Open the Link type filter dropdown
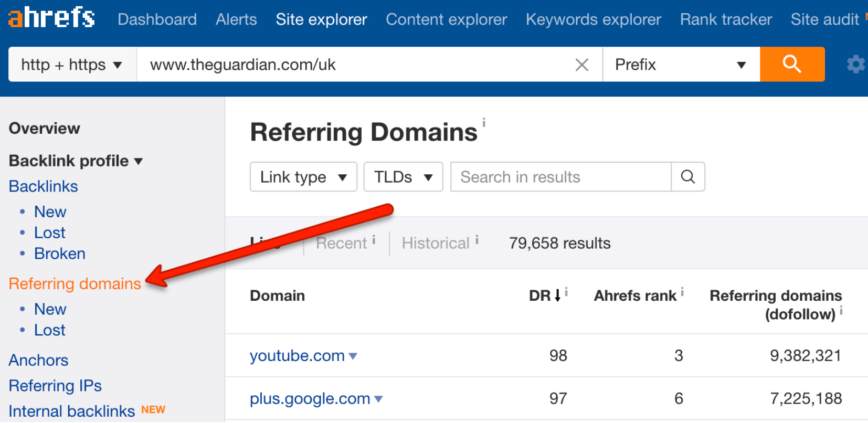This screenshot has height=423, width=868. 303,177
